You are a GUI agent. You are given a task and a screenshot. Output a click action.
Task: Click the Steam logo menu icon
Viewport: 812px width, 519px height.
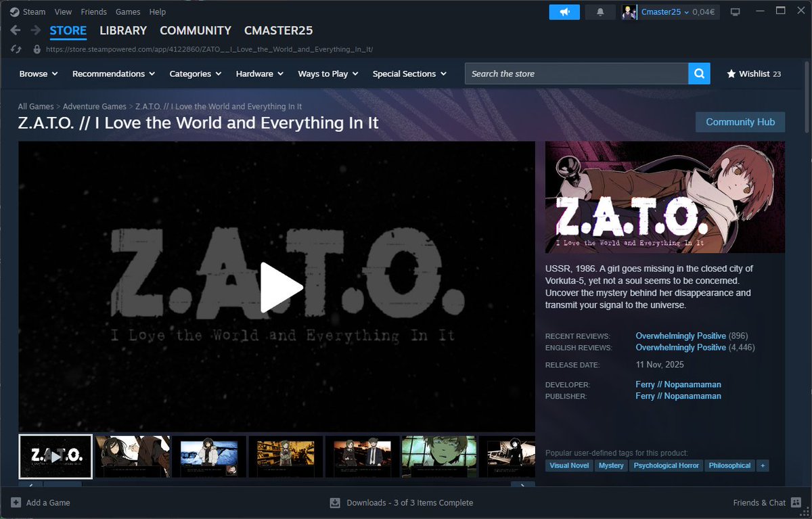pos(15,12)
